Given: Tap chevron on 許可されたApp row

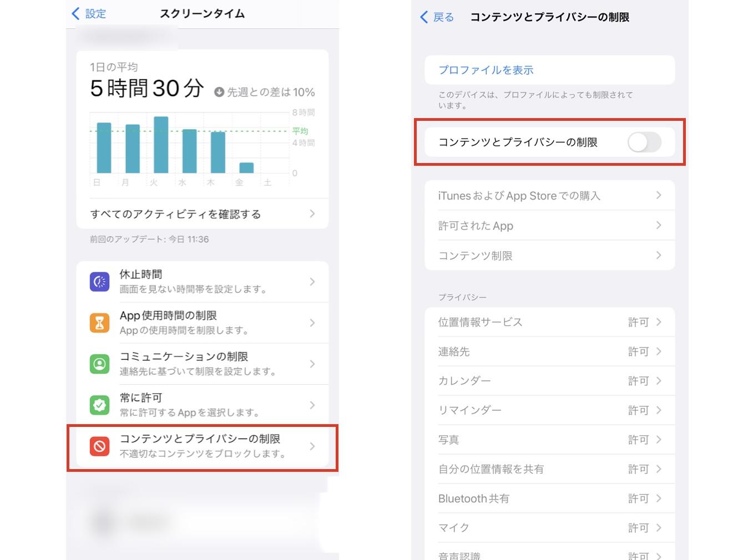Looking at the screenshot, I should tap(659, 225).
